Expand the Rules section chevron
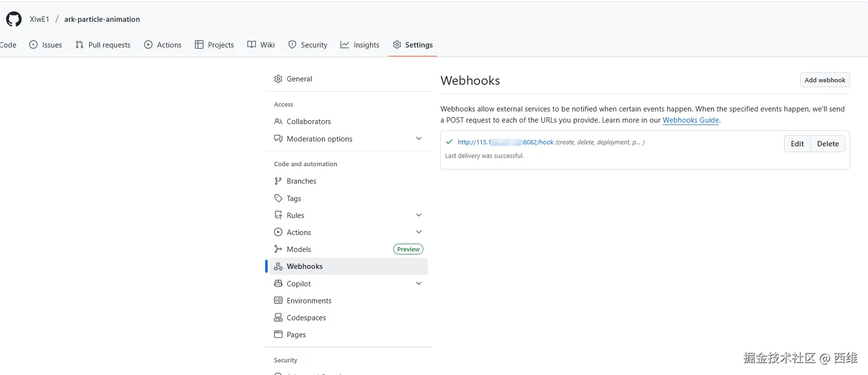 coord(419,215)
